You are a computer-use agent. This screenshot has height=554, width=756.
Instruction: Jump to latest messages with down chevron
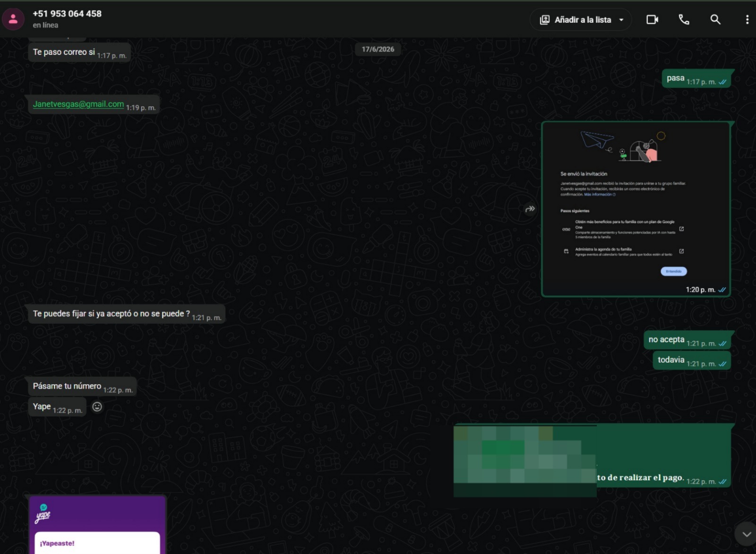click(x=746, y=534)
